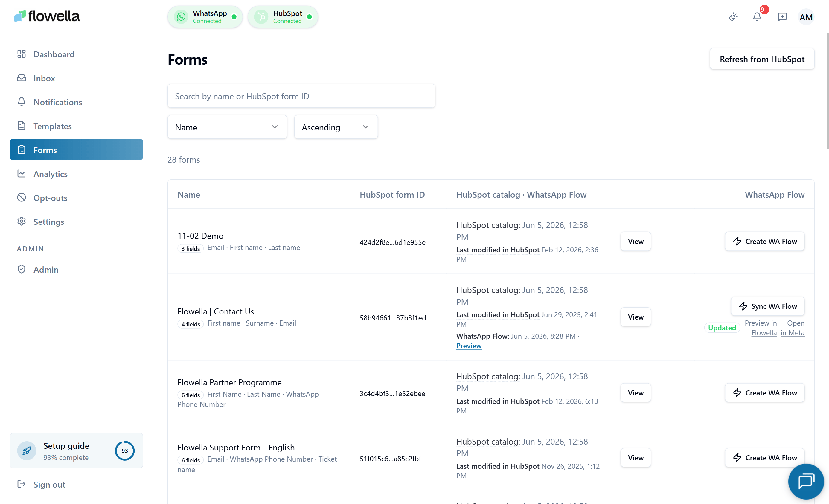Click form ID 424d2f8e...6d1e955e
The image size is (829, 504).
click(x=392, y=242)
